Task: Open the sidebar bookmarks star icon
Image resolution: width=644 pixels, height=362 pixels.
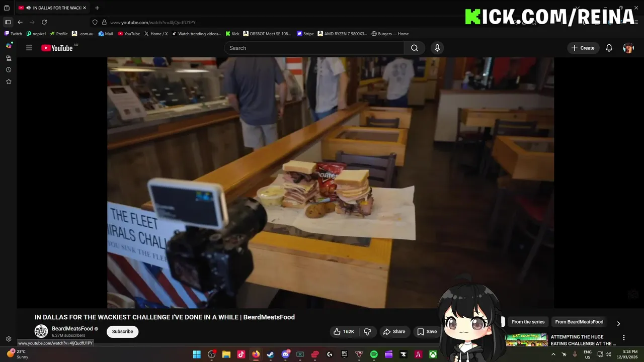Action: (x=9, y=81)
